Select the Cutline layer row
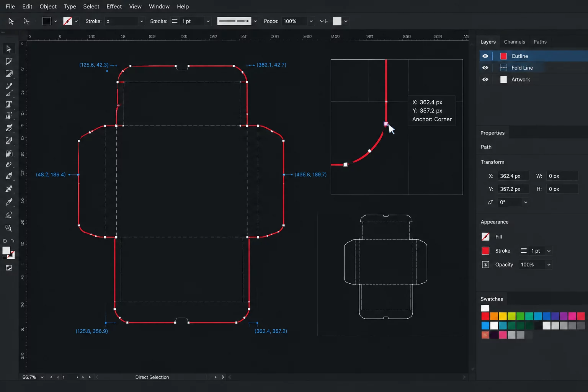The image size is (588, 392). point(533,56)
